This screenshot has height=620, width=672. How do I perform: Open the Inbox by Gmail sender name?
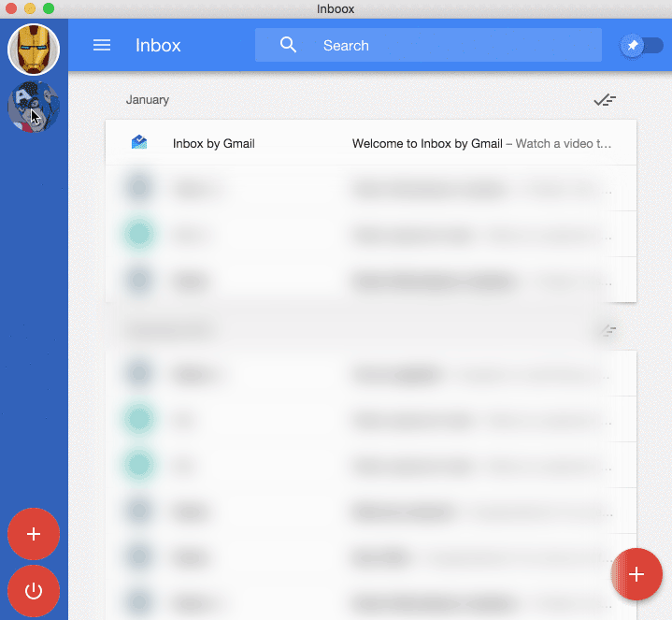(213, 144)
